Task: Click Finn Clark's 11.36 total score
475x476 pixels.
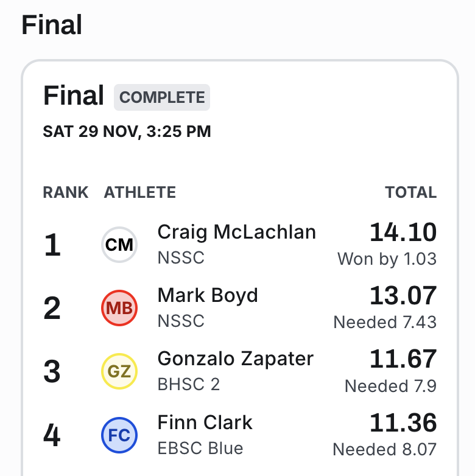Action: [x=403, y=422]
